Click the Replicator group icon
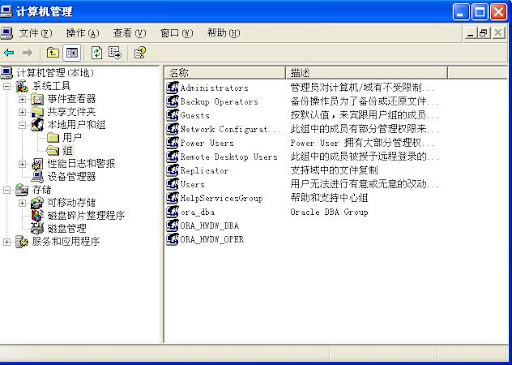This screenshot has height=365, width=512. [172, 170]
